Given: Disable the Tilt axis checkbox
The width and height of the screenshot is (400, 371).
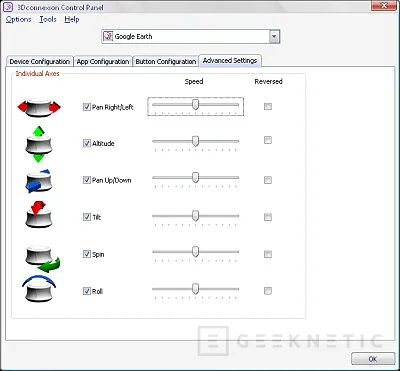Looking at the screenshot, I should (x=87, y=217).
